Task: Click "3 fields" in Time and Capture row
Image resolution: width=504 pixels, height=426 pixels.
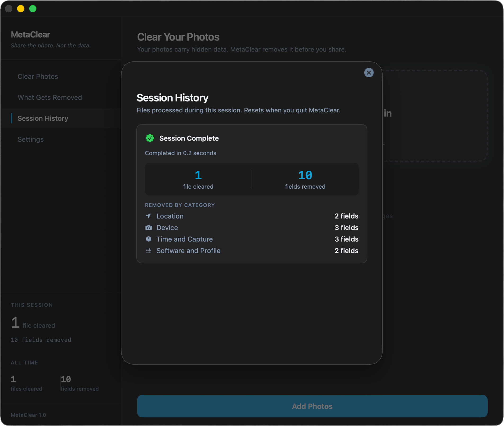Action: click(x=346, y=239)
